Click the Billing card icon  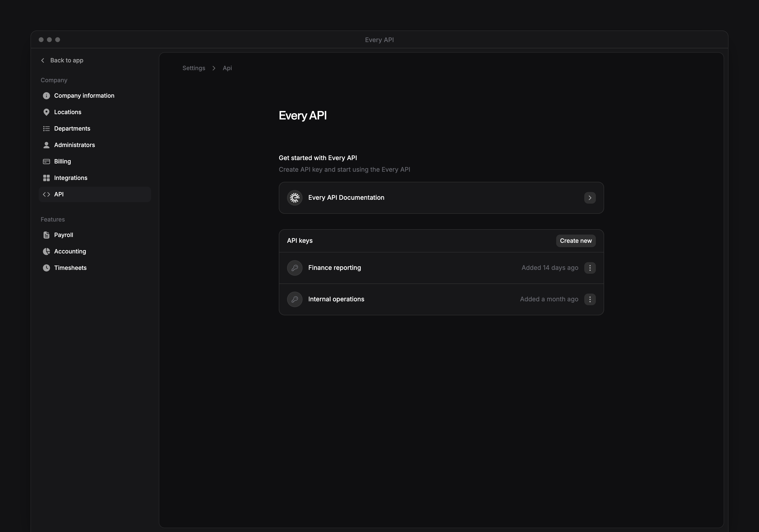46,162
